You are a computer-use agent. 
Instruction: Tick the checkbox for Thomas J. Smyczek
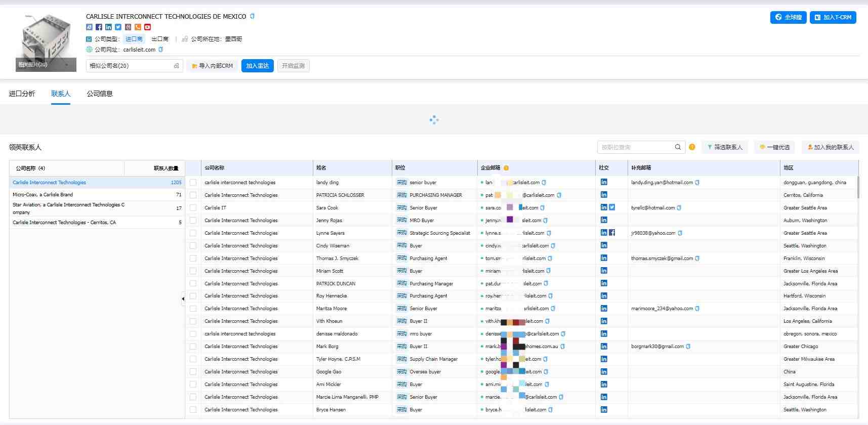193,258
